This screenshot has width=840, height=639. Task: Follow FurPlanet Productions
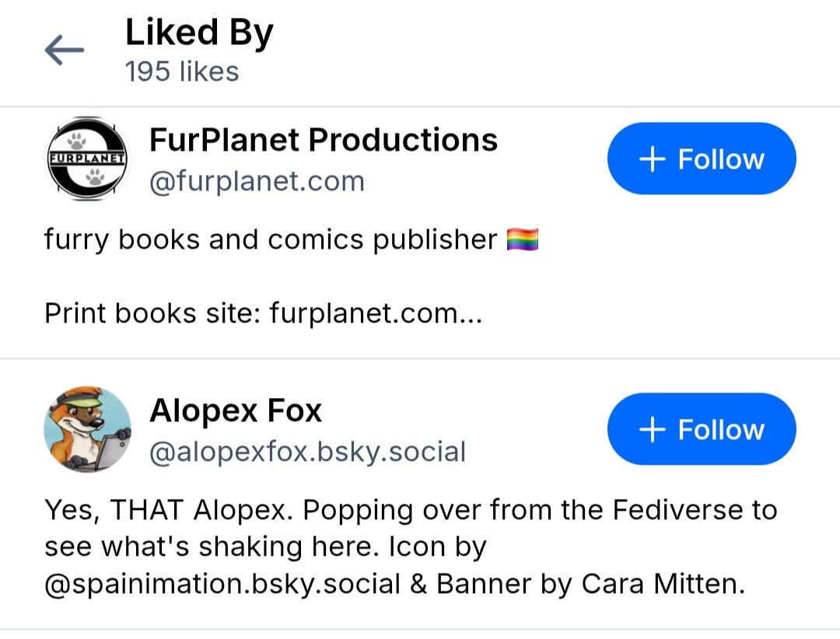tap(702, 159)
